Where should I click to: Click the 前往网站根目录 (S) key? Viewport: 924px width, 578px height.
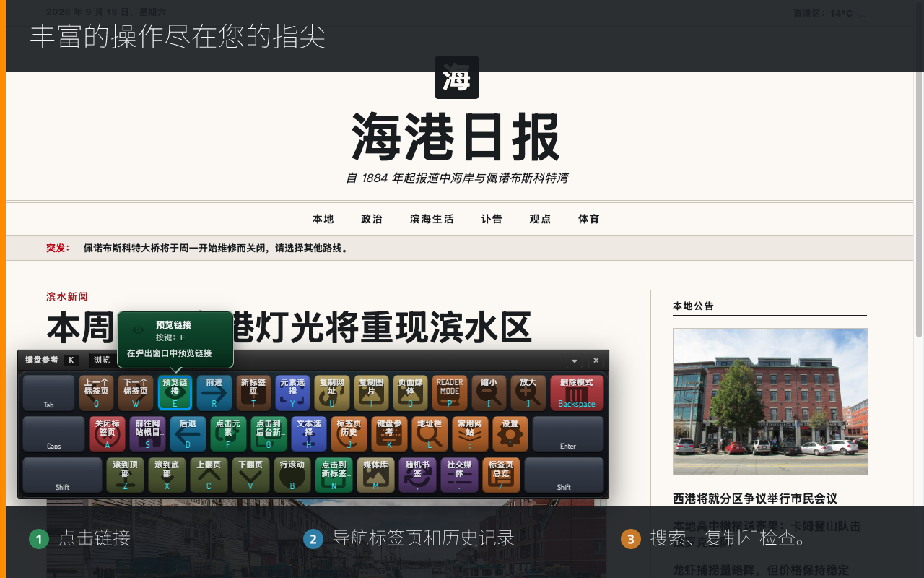(x=147, y=434)
